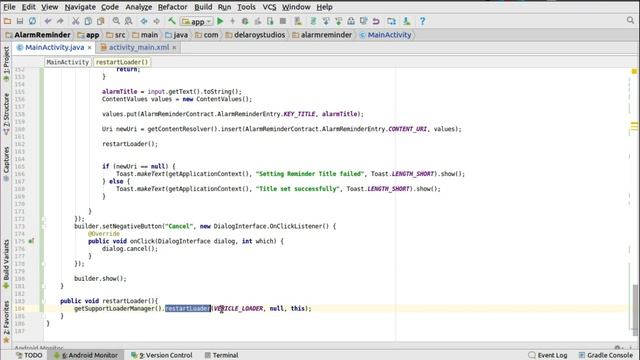Click the Replace toolbar icon
The height and width of the screenshot is (360, 640).
point(128,21)
